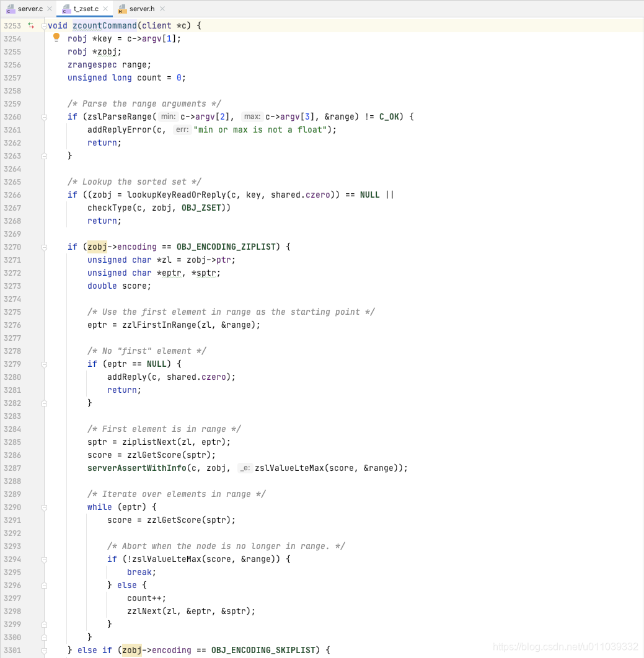Click the comment 'Lookup the sorted set'
The width and height of the screenshot is (644, 658).
[135, 182]
